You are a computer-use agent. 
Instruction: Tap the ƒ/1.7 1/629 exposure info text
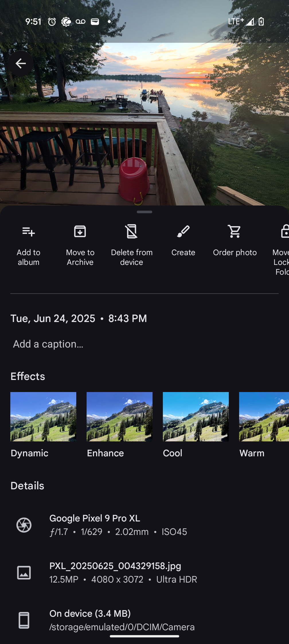click(x=76, y=532)
